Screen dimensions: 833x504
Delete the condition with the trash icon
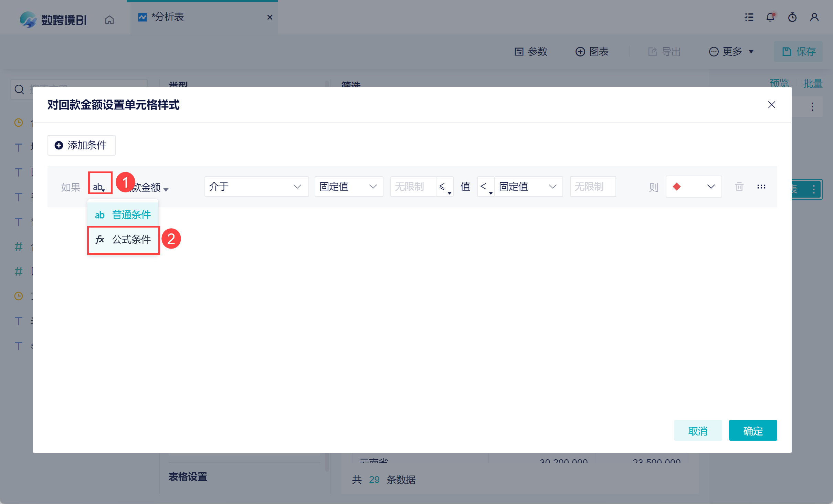click(739, 187)
